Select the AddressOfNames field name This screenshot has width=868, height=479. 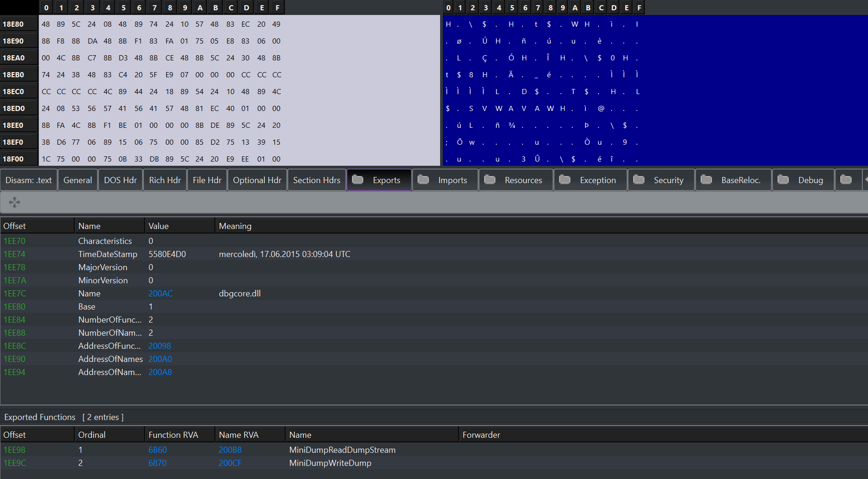110,359
